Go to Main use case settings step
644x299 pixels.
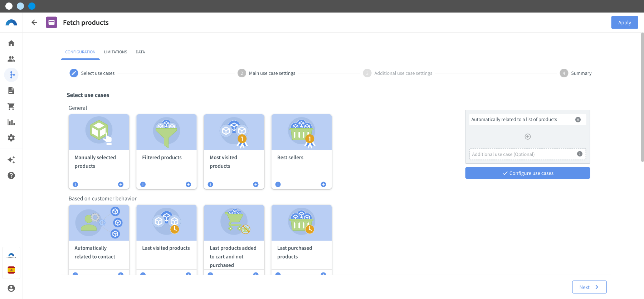coord(267,73)
